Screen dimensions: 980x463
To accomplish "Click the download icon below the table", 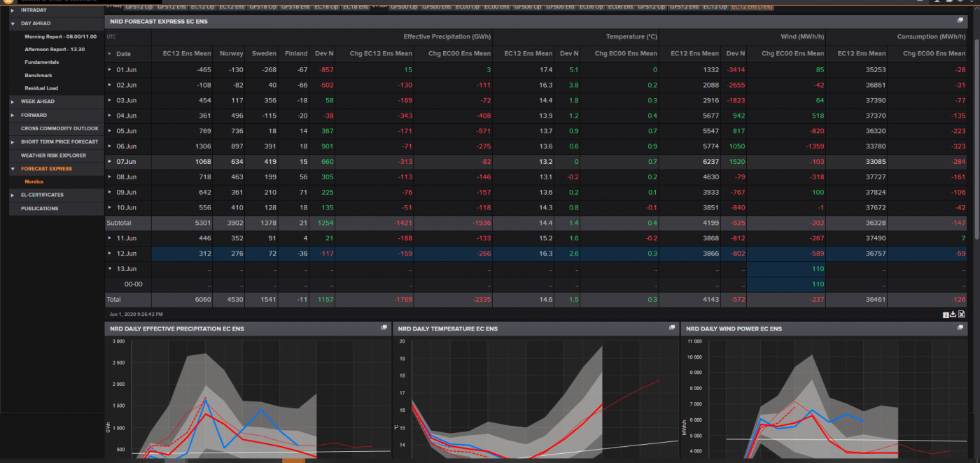I will point(953,314).
